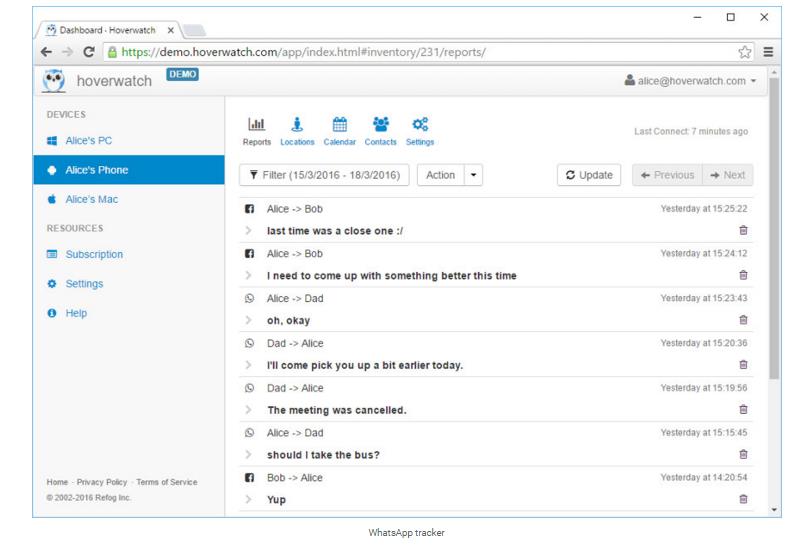Click the Action button
This screenshot has height=549, width=810.
pos(441,175)
